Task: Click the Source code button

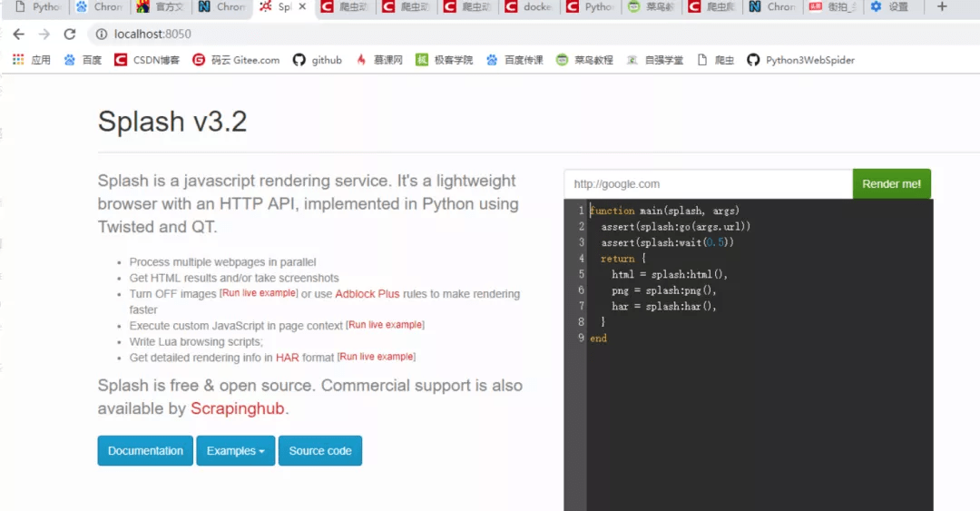Action: (x=320, y=451)
